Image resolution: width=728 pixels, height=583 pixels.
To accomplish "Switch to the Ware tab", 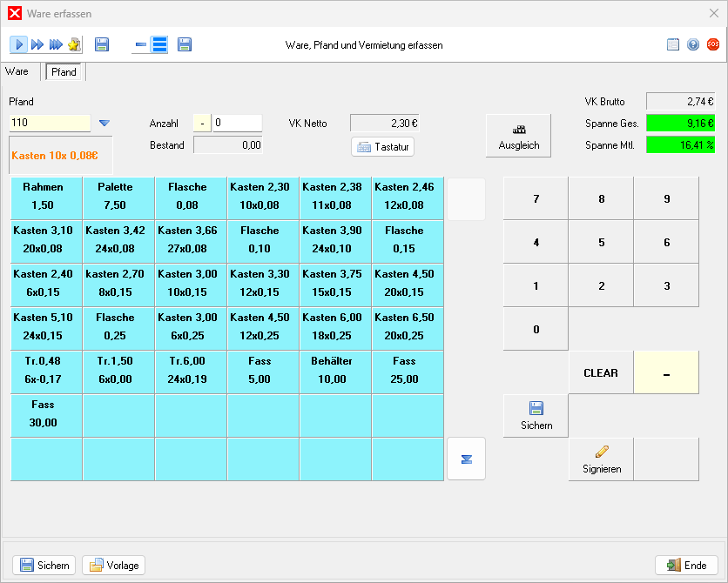I will (x=17, y=71).
